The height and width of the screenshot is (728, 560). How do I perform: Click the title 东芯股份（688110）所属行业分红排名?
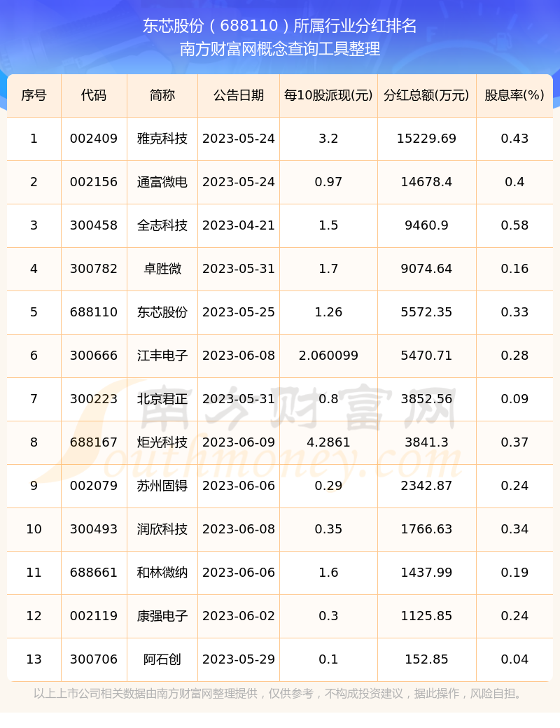(279, 25)
